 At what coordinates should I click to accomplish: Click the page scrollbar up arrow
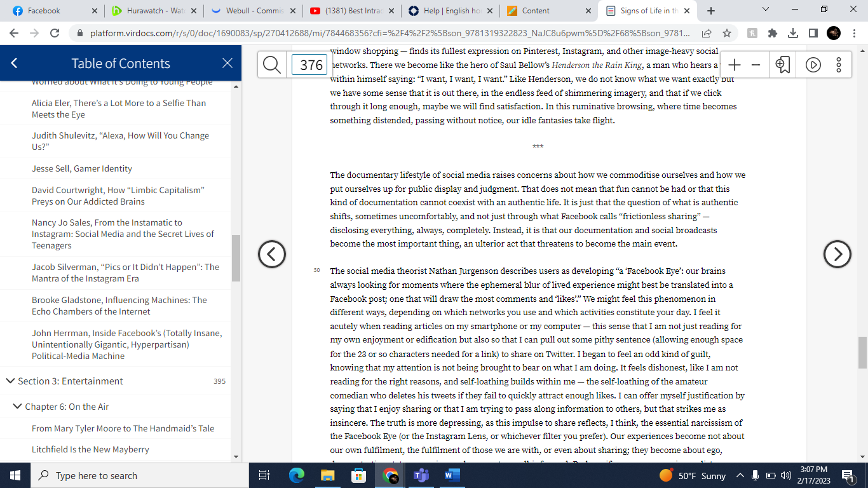[862, 50]
